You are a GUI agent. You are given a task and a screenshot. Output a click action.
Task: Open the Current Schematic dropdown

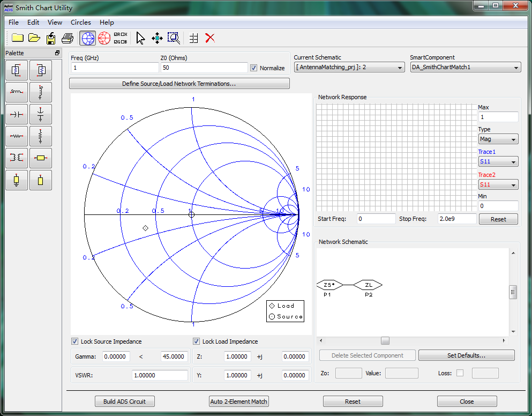(x=349, y=67)
